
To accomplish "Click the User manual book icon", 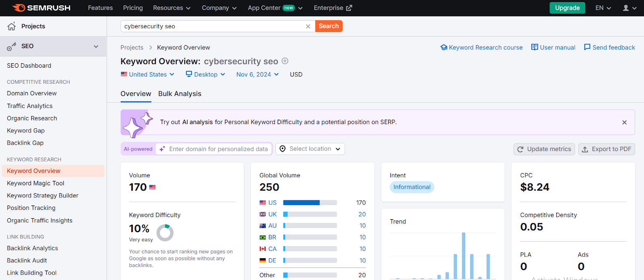I will pyautogui.click(x=535, y=47).
